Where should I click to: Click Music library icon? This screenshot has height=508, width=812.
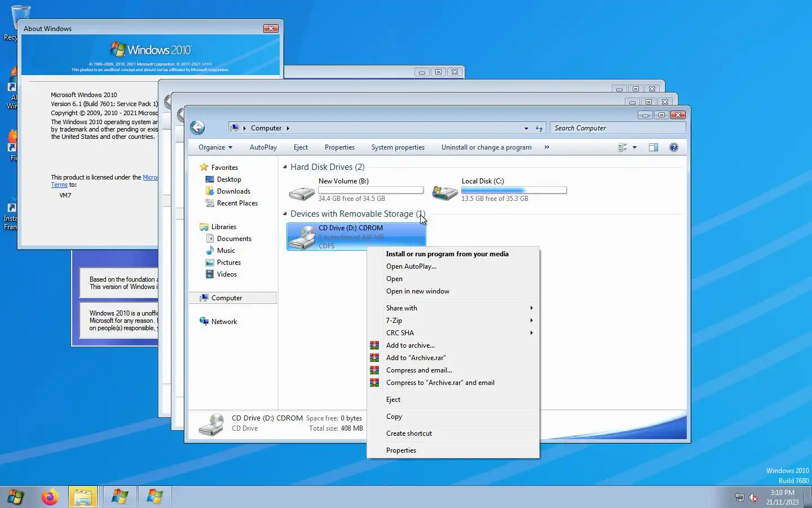[210, 251]
